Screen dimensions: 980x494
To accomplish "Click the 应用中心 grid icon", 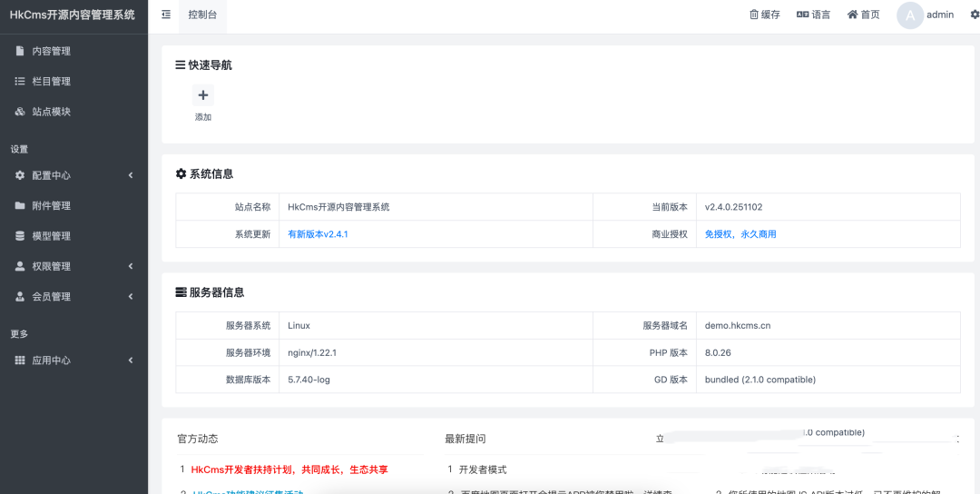I will coord(19,361).
